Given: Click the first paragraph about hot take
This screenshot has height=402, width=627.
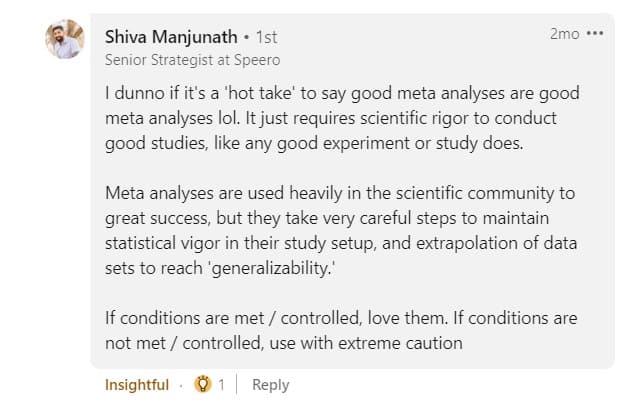Looking at the screenshot, I should tap(342, 118).
